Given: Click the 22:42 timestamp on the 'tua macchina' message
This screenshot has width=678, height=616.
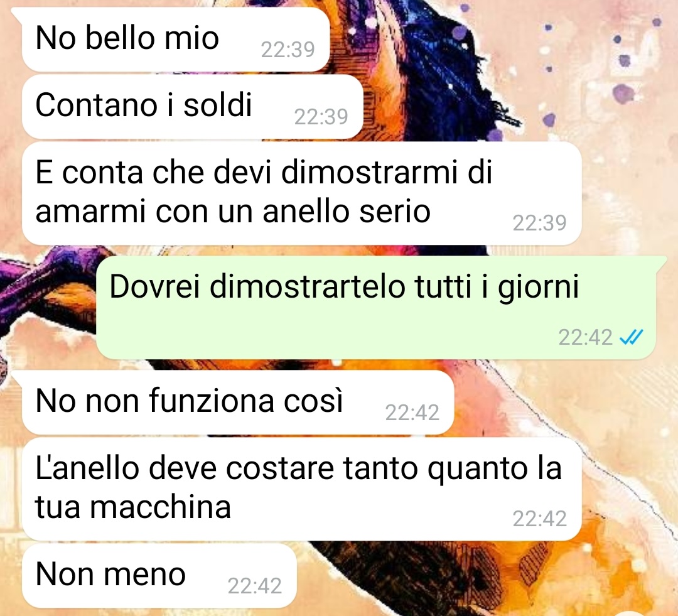Looking at the screenshot, I should 540,519.
